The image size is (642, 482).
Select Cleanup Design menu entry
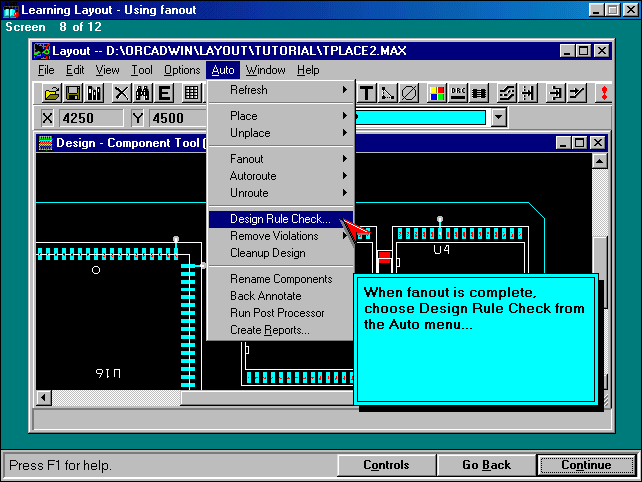click(x=267, y=253)
